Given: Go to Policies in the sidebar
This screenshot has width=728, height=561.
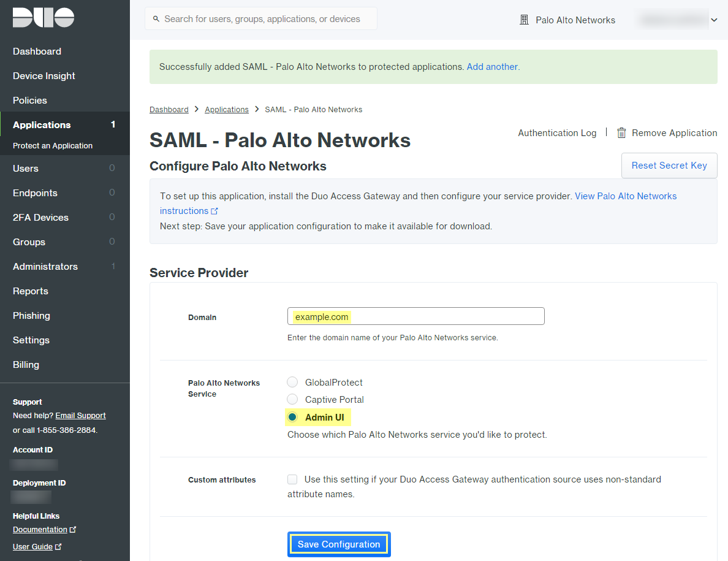Looking at the screenshot, I should (x=30, y=101).
